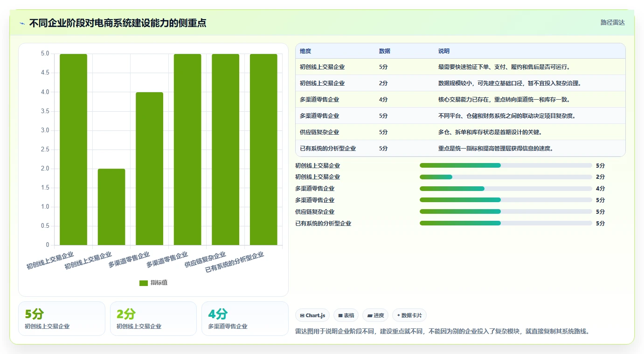Viewport: 644px width, 354px height.
Task: Click the chart bar with value 2.0
Action: coord(111,207)
